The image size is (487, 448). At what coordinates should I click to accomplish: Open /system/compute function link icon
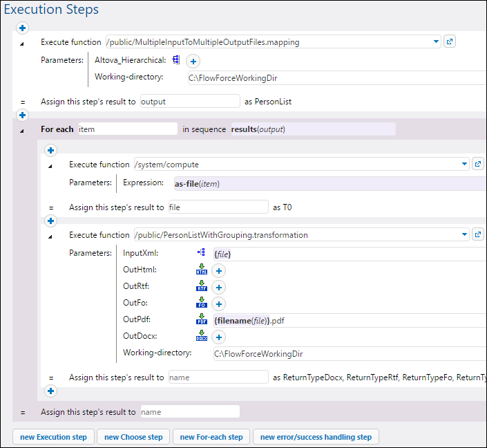click(x=478, y=165)
